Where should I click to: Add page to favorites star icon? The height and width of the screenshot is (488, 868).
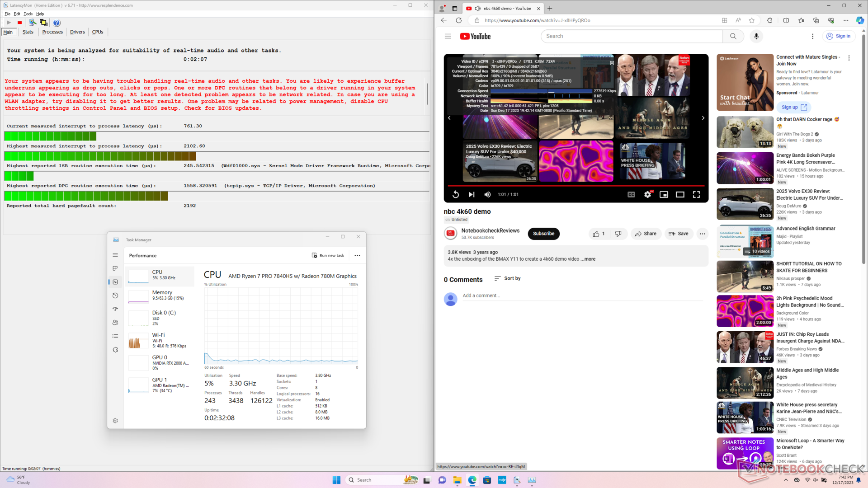pyautogui.click(x=751, y=20)
